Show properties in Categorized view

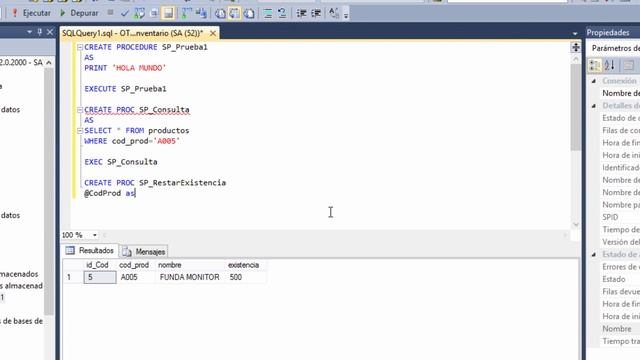(x=595, y=65)
